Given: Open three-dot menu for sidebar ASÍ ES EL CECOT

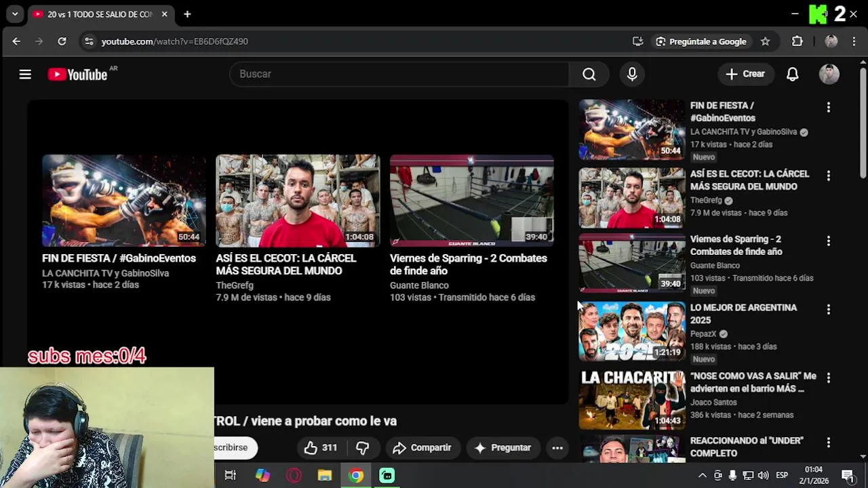Looking at the screenshot, I should point(828,176).
